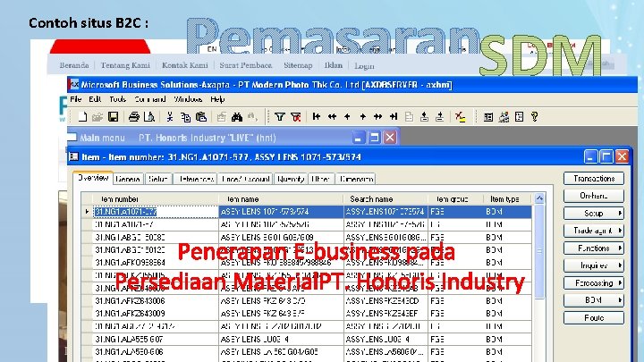The image size is (644, 362).
Task: Click the grid scrollbar up arrow
Action: (539, 198)
